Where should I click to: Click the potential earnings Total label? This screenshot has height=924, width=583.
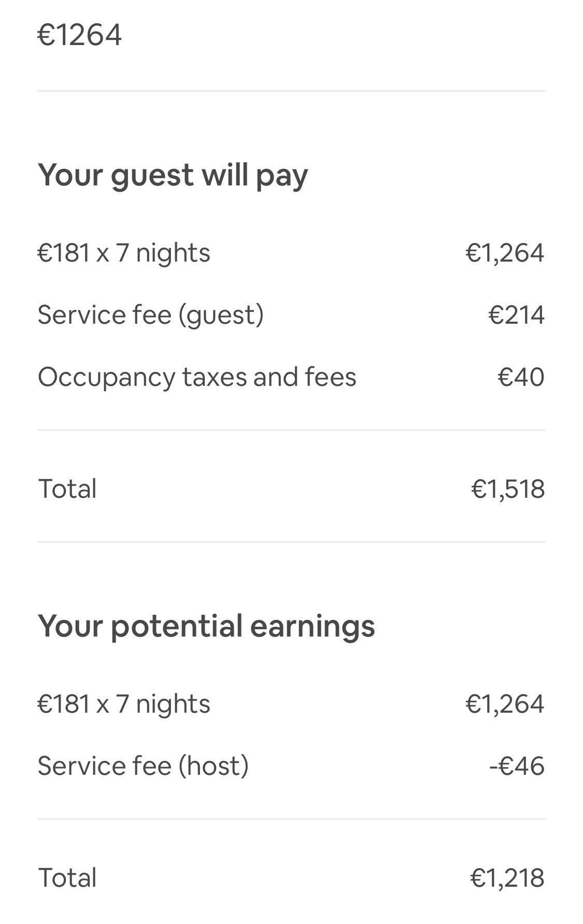[x=67, y=878]
